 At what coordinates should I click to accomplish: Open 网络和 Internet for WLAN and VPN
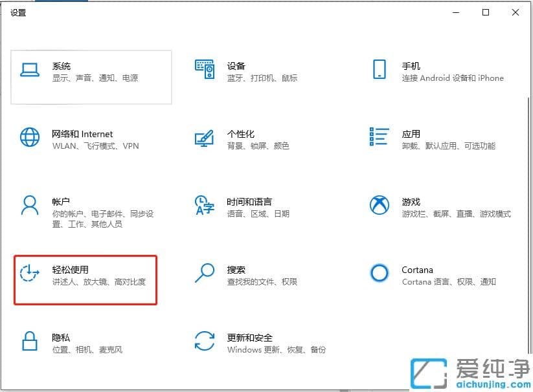coord(84,139)
